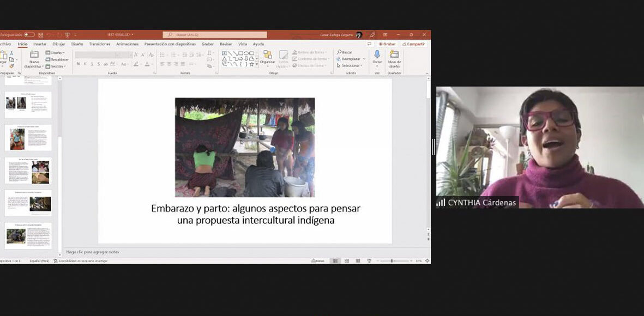Collapse the ribbon with the chevron

427,73
